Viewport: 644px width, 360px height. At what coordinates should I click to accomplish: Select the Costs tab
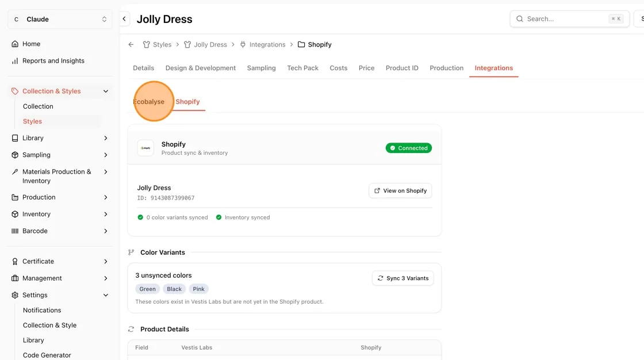point(339,68)
